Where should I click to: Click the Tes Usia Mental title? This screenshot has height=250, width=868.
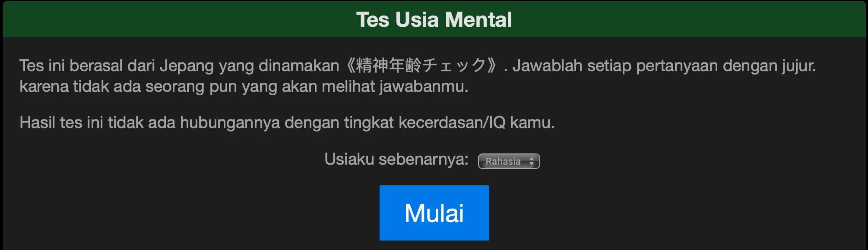[x=434, y=19]
